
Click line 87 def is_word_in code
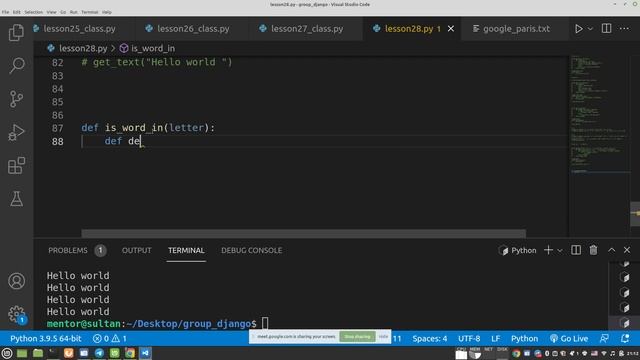pos(148,128)
